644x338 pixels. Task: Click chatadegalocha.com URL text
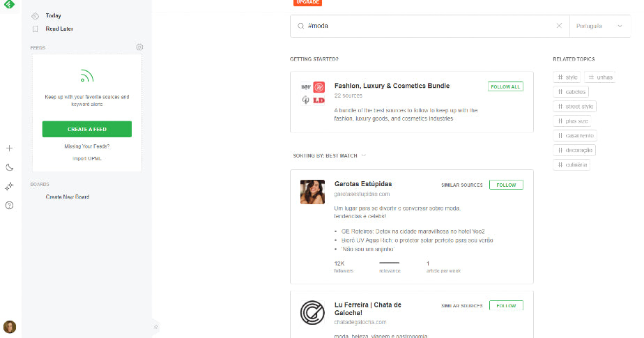coord(360,322)
